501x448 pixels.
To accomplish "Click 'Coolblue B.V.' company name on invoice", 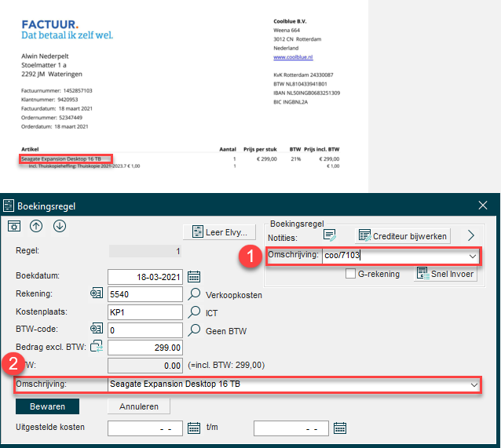I will coord(290,21).
